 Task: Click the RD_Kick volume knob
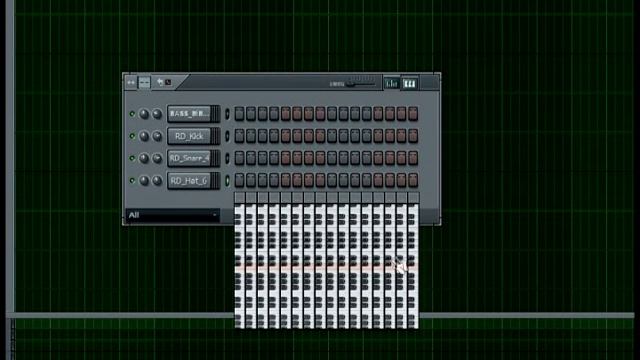157,136
